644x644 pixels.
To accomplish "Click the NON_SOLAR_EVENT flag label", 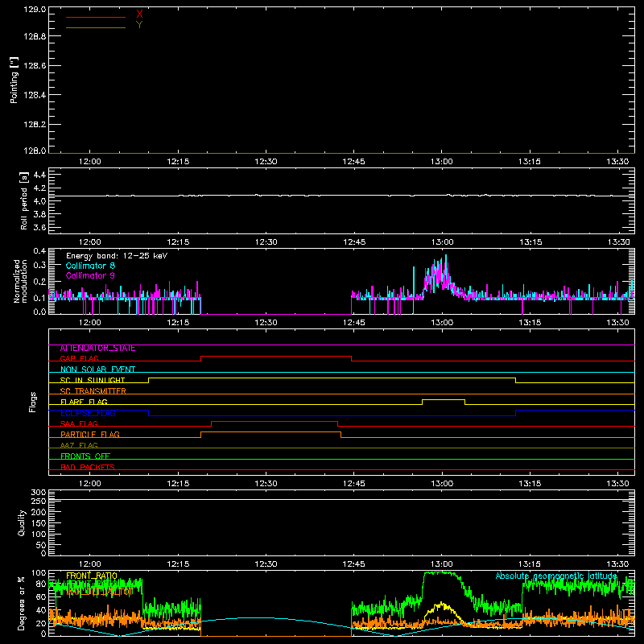I will tap(97, 369).
